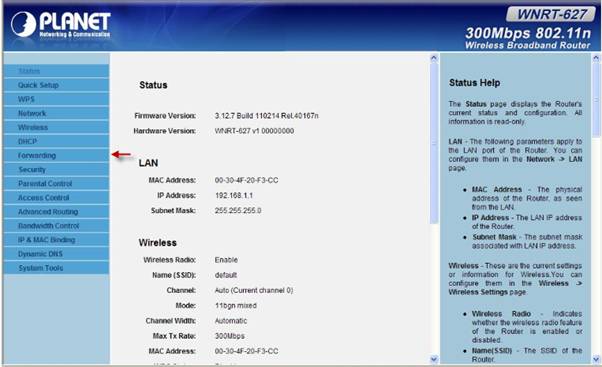Click the Wireless MAC address value
This screenshot has height=367, width=602.
coord(246,351)
